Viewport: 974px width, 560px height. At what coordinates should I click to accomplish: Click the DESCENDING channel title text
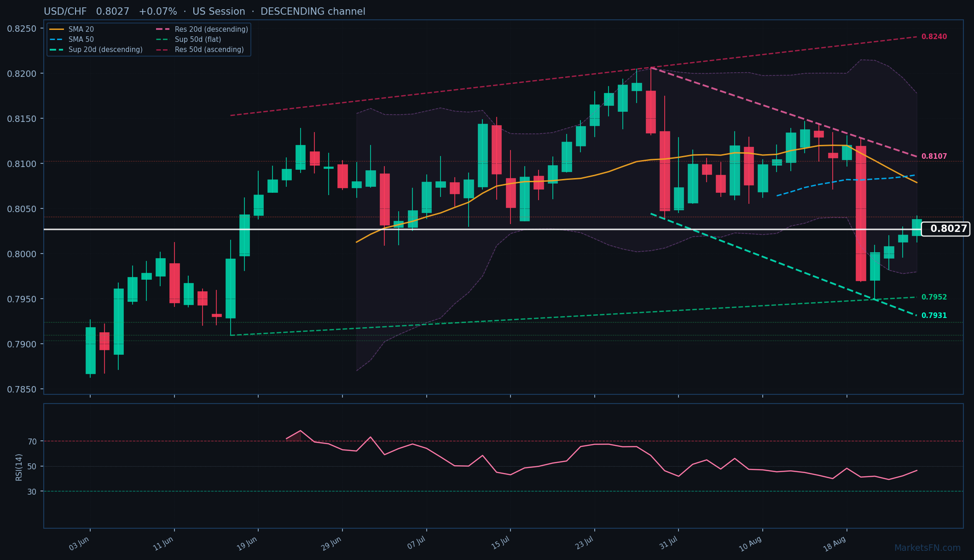313,12
